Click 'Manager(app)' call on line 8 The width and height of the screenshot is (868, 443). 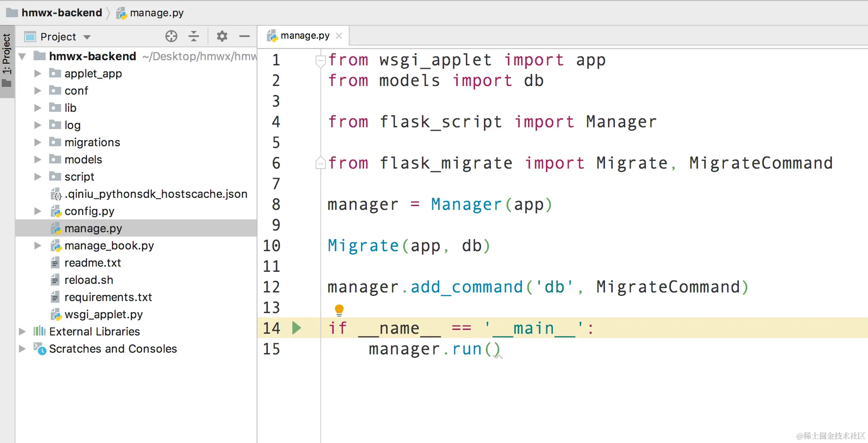coord(492,205)
